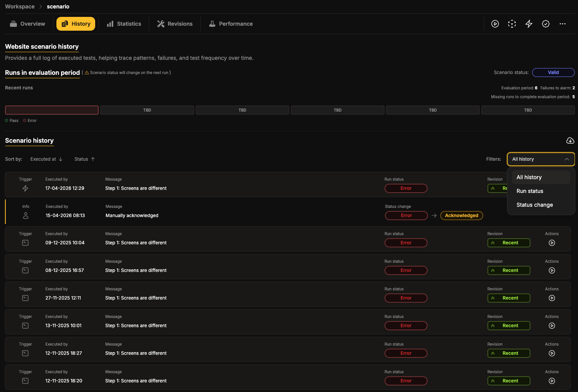The width and height of the screenshot is (578, 392).
Task: Click the 'Runs in evaluation period' heading
Action: (42, 72)
